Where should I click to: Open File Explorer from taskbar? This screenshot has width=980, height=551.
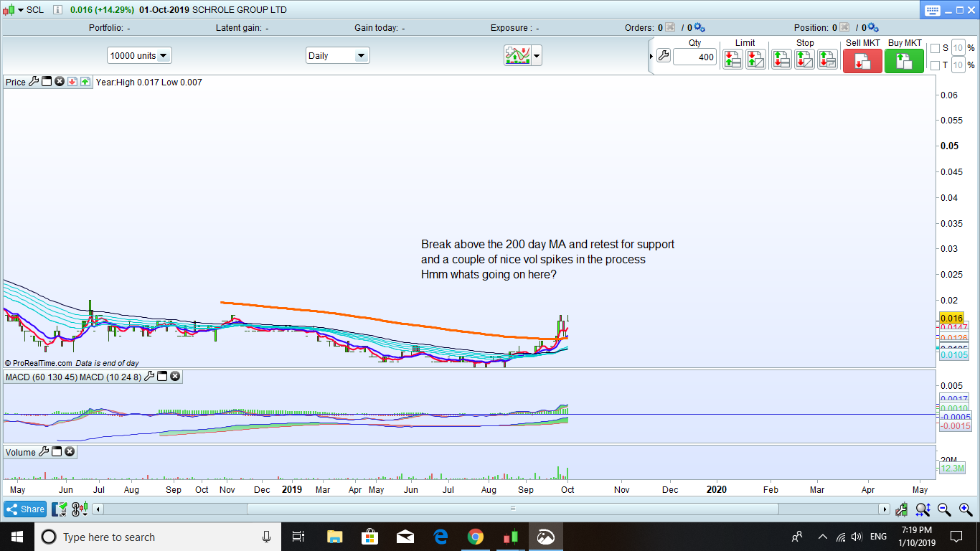pos(334,537)
